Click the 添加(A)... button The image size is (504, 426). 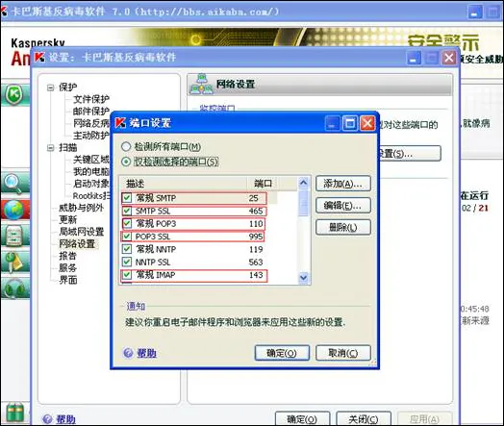pos(343,184)
